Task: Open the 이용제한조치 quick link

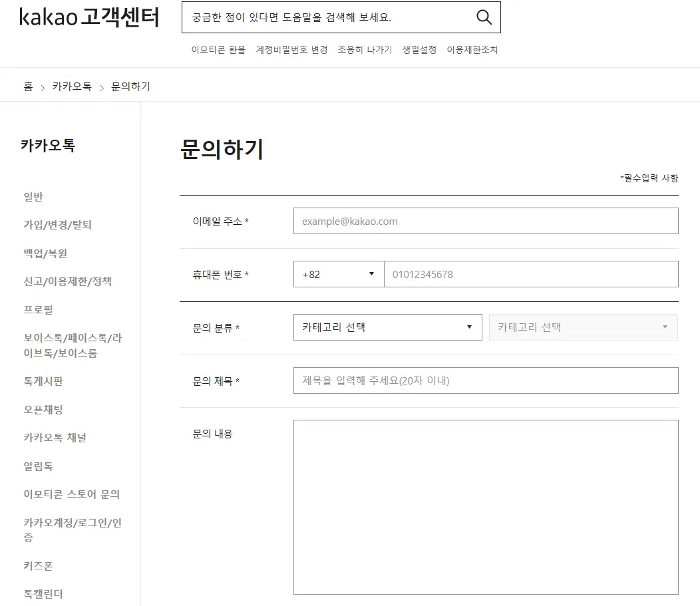Action: (472, 49)
